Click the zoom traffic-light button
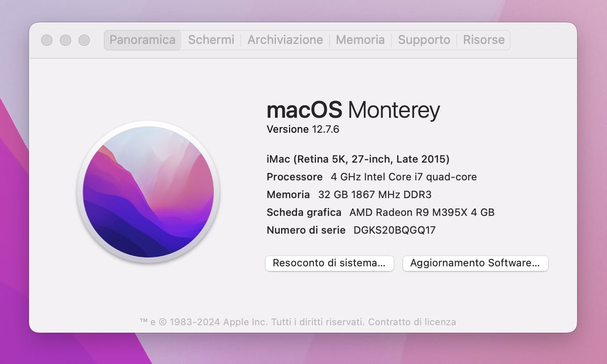Image resolution: width=607 pixels, height=364 pixels. (84, 40)
